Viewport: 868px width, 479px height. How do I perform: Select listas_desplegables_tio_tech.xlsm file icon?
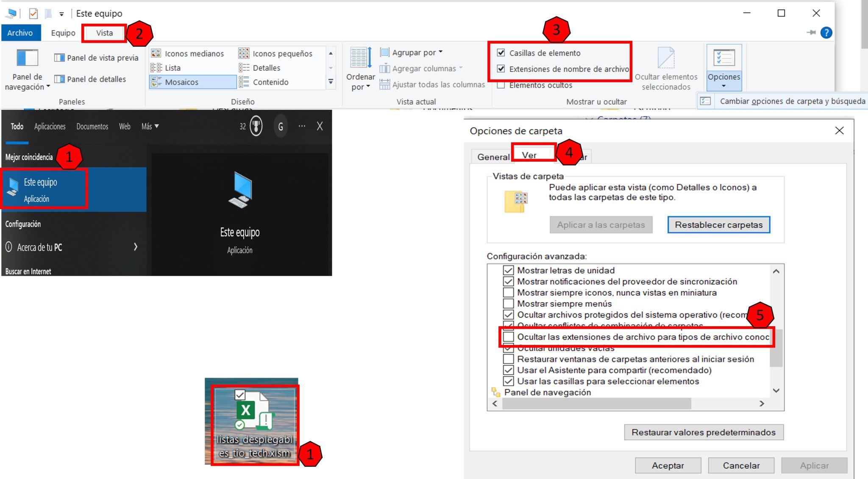pyautogui.click(x=254, y=425)
